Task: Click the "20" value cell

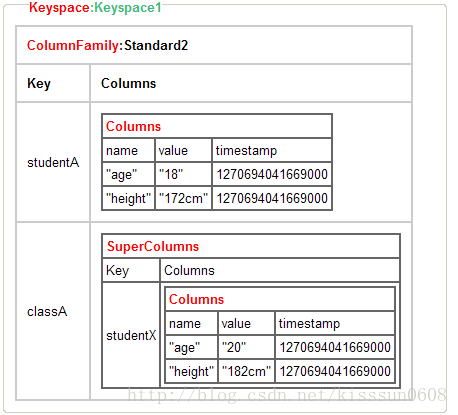Action: pyautogui.click(x=246, y=347)
